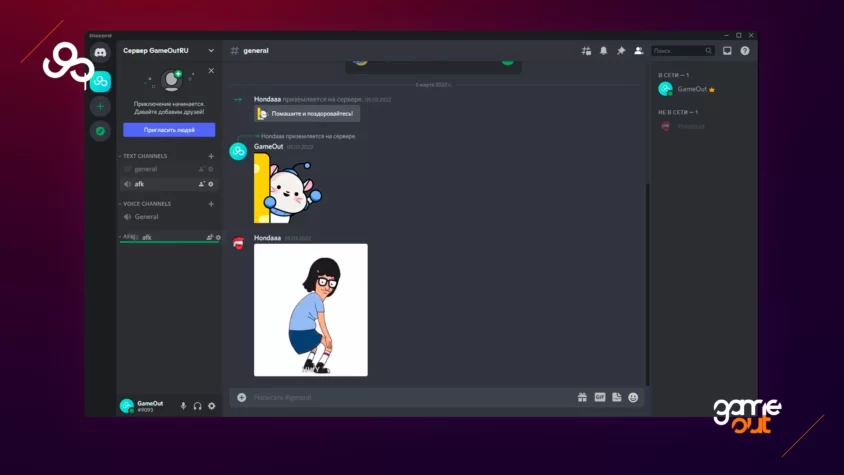Select GameOut in online members list
The width and height of the screenshot is (844, 475).
point(704,89)
